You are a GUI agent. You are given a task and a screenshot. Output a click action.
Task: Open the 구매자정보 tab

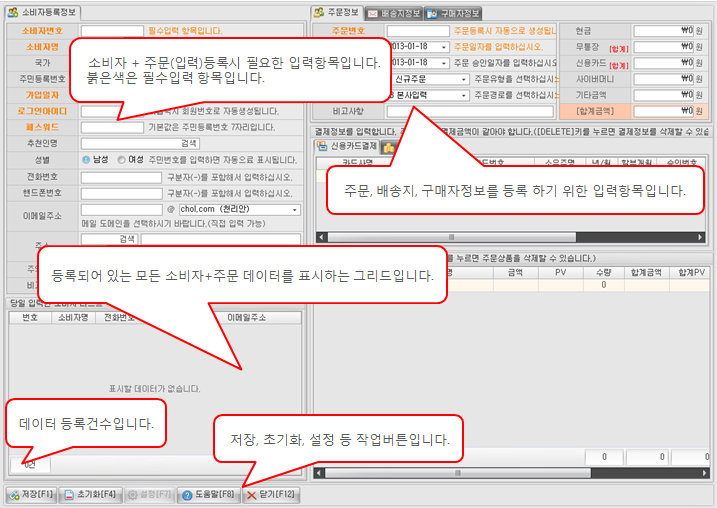[453, 14]
